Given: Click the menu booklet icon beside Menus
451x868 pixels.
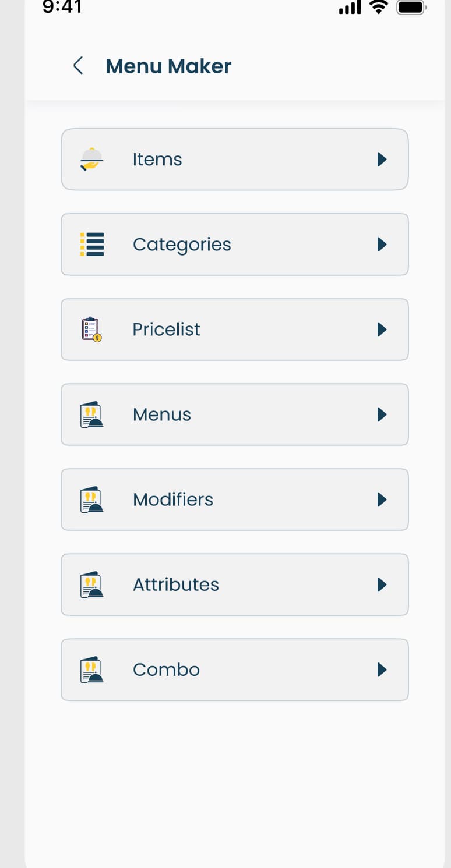Looking at the screenshot, I should tap(91, 414).
